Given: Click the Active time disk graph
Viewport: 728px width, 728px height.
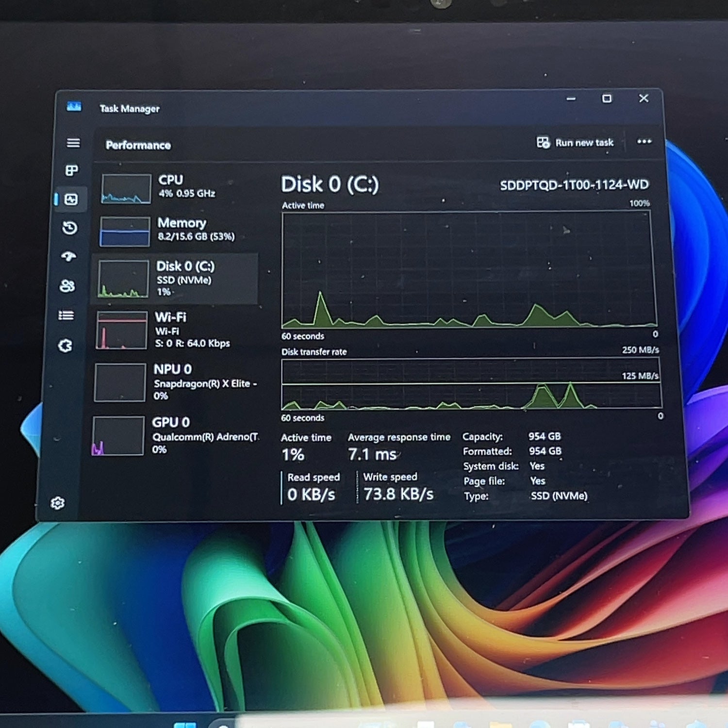Looking at the screenshot, I should [469, 269].
